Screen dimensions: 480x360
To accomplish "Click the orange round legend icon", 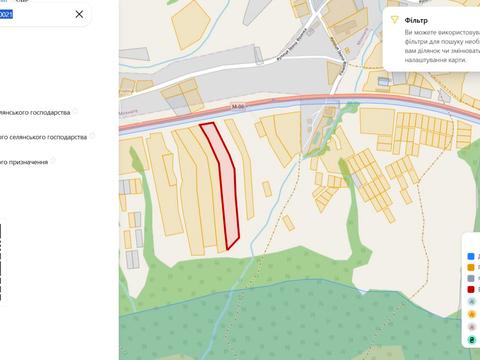I will click(x=472, y=314).
